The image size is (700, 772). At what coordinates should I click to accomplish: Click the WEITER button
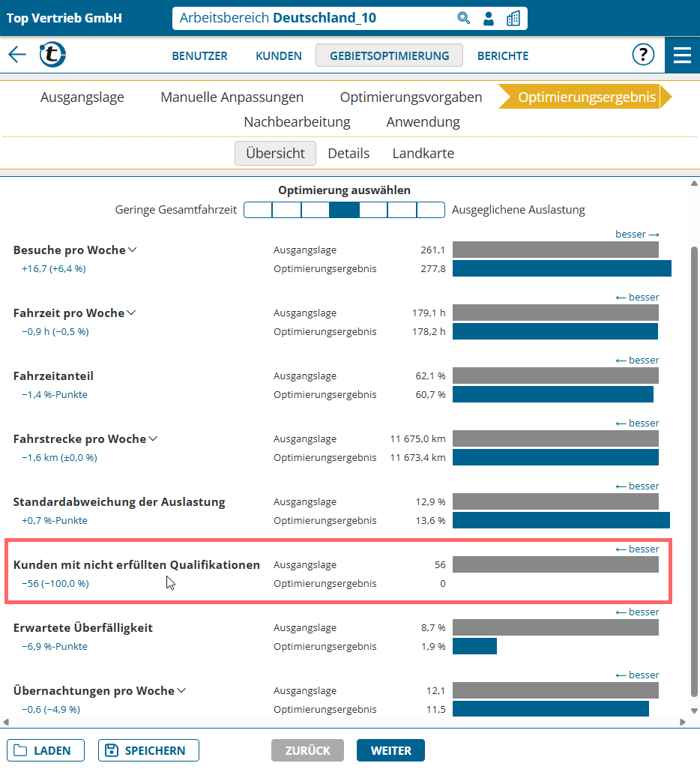click(390, 750)
